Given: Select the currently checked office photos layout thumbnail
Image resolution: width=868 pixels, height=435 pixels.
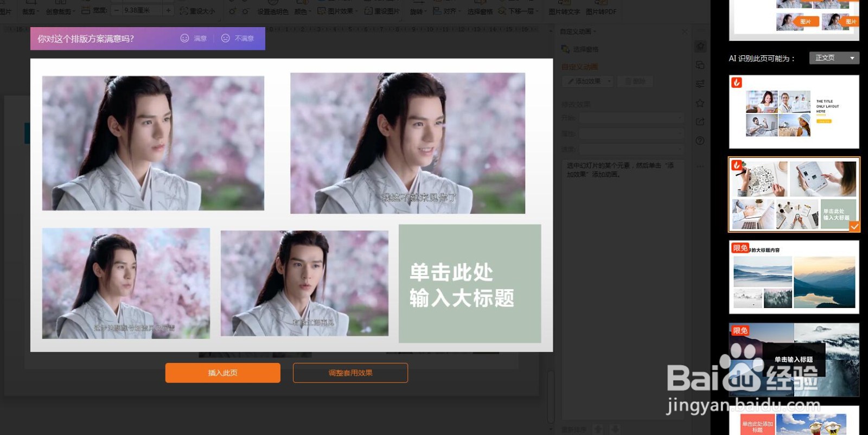Looking at the screenshot, I should pos(794,195).
